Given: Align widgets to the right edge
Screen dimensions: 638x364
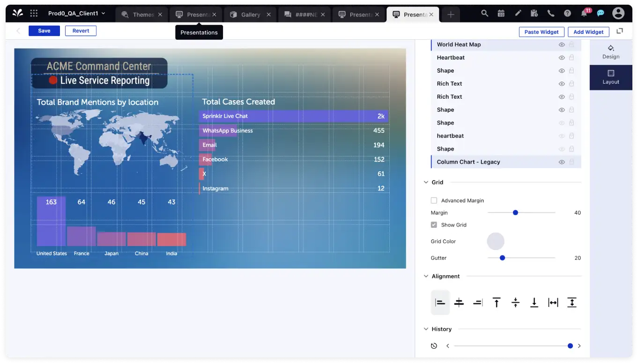Looking at the screenshot, I should (x=478, y=303).
